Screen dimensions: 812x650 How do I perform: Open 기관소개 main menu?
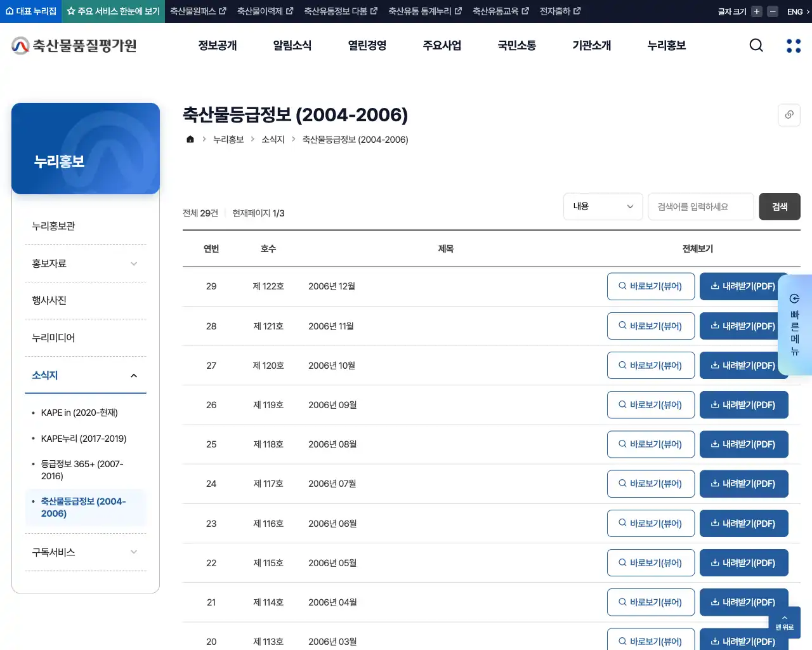pyautogui.click(x=592, y=46)
